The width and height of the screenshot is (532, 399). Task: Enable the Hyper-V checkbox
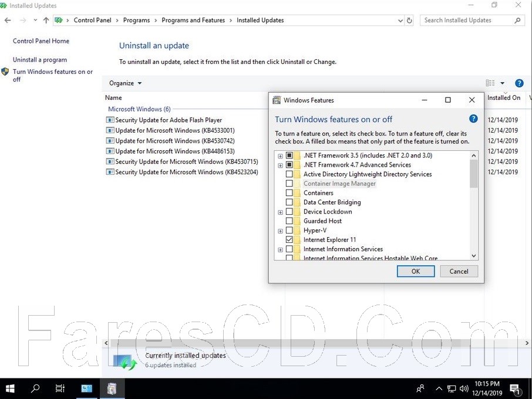[289, 230]
